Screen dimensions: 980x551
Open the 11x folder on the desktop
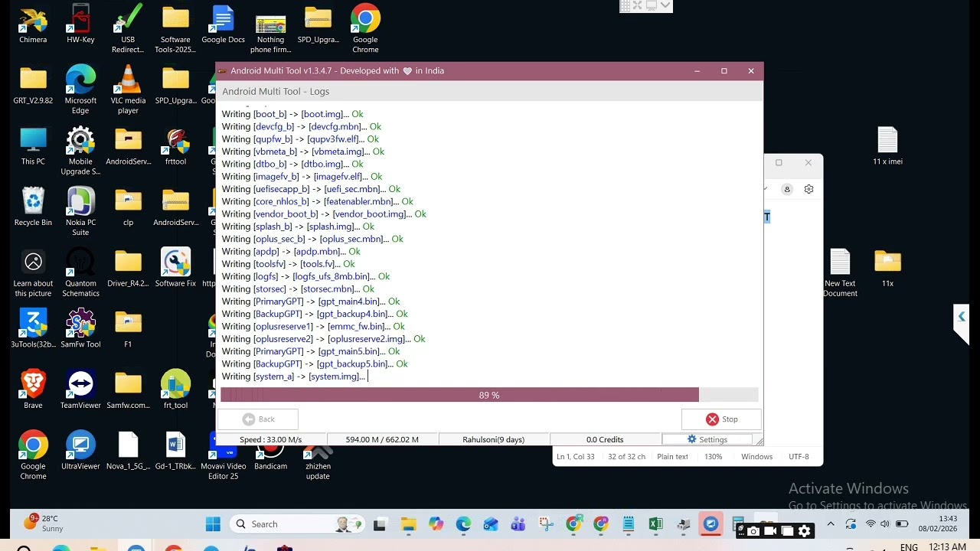coord(887,269)
